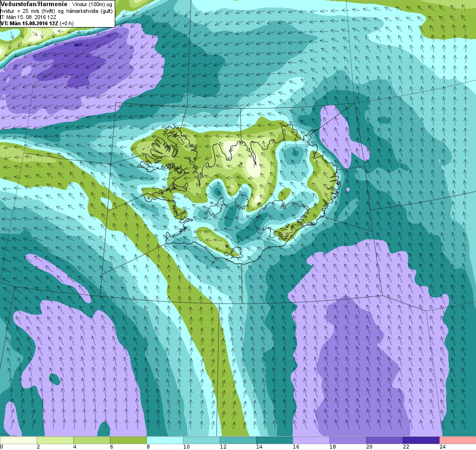Click the dark teal 14–16 m/s legend swatch
476x450 pixels.
pos(275,440)
